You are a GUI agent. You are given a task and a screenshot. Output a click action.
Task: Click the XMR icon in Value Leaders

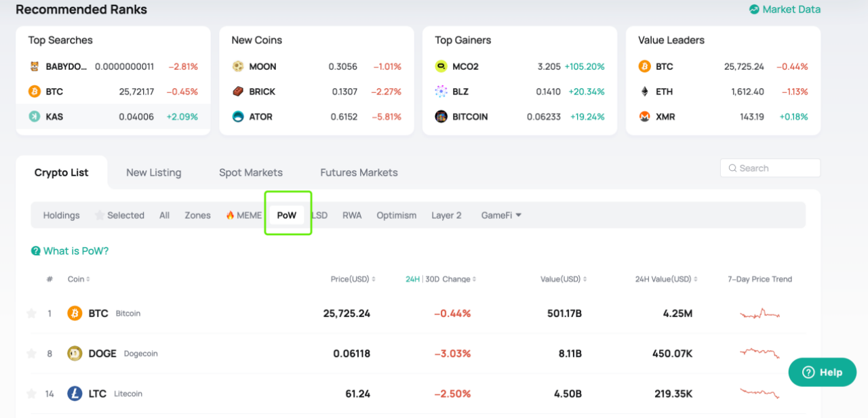(x=645, y=117)
